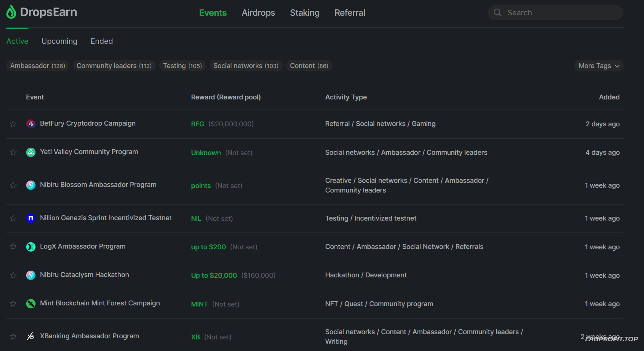Expand the More Tags dropdown

point(598,66)
